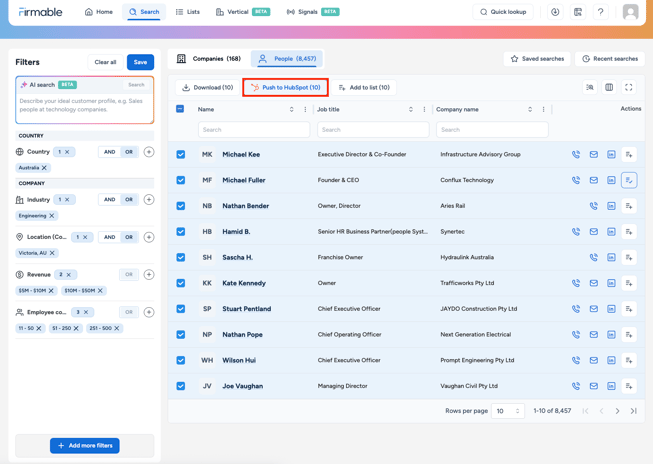Open the user profile avatar
Screen dimensions: 653x464
[x=631, y=12]
